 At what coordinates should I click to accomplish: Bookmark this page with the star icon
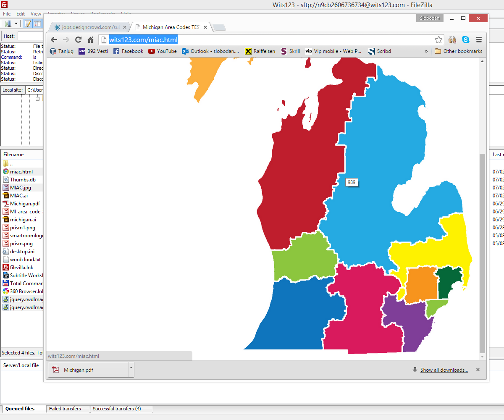pyautogui.click(x=438, y=40)
